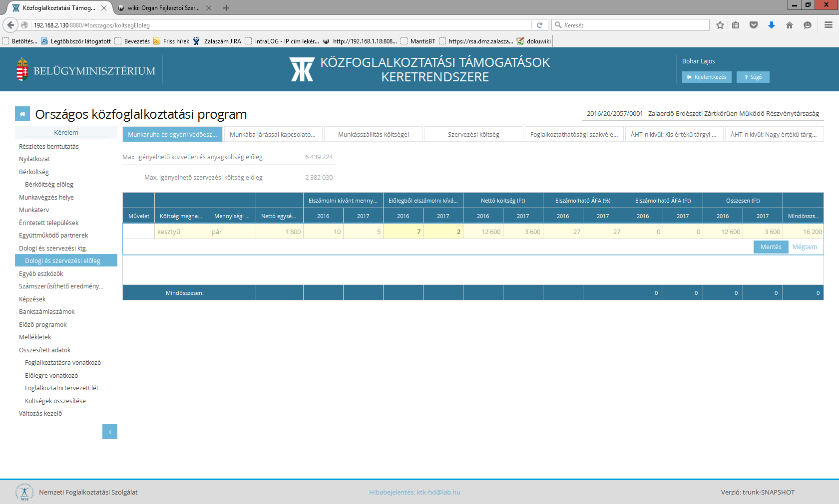This screenshot has height=504, width=839.
Task: Switch to the Munkásszállítás költségei tab
Action: (x=374, y=134)
